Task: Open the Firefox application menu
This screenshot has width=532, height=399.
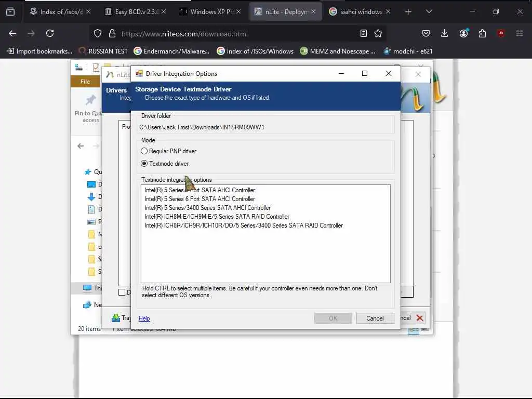Action: [520, 33]
